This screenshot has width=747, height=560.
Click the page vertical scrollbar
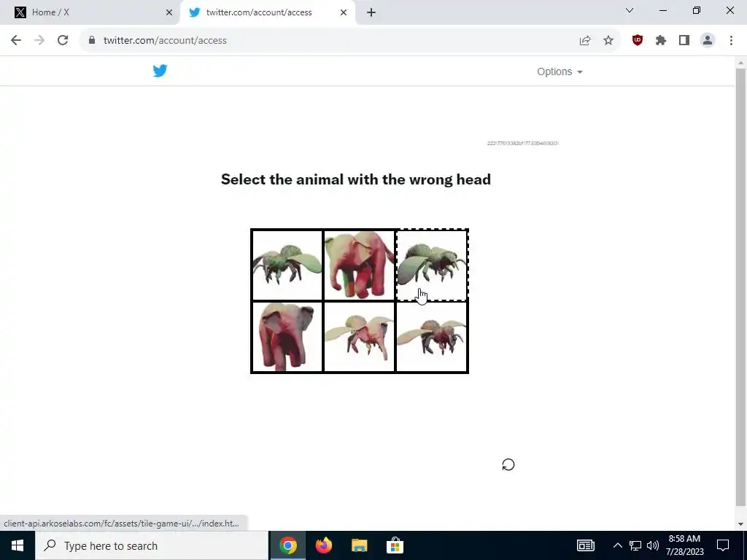coord(740,286)
